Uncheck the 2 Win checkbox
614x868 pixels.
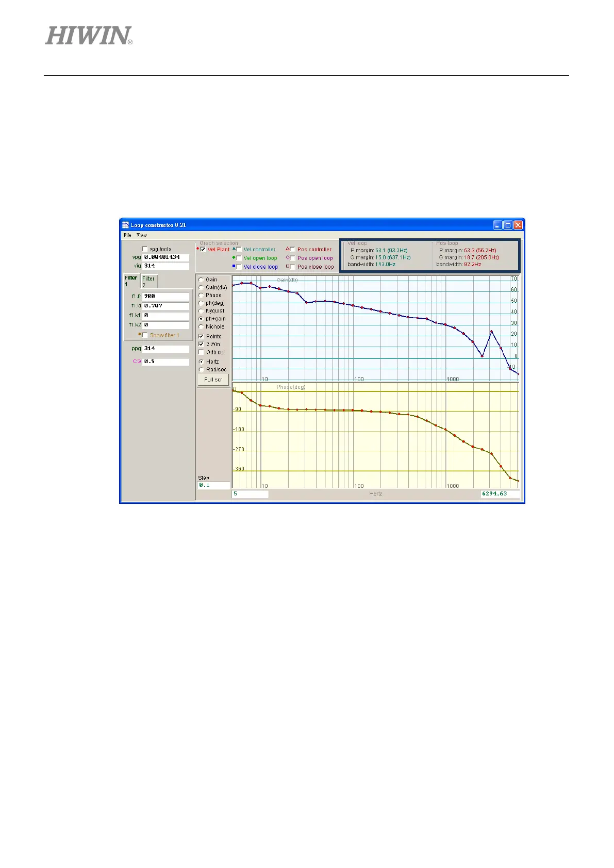pyautogui.click(x=201, y=344)
